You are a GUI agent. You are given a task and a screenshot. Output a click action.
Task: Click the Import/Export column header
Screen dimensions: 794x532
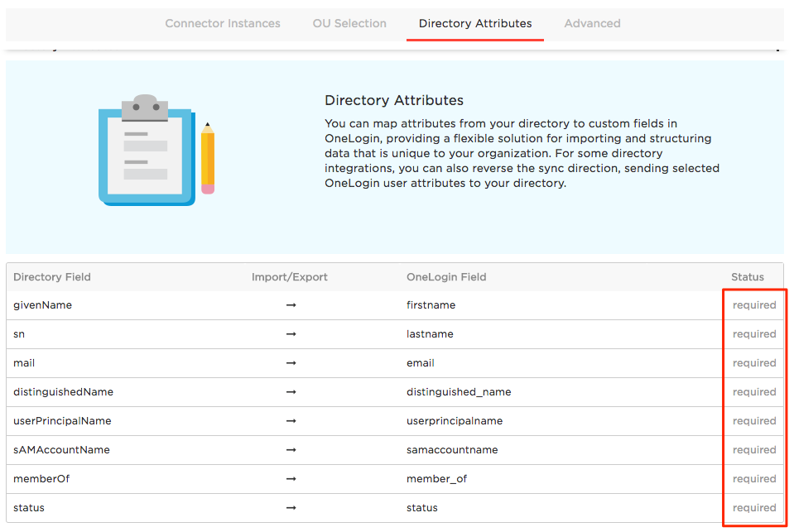click(x=289, y=277)
